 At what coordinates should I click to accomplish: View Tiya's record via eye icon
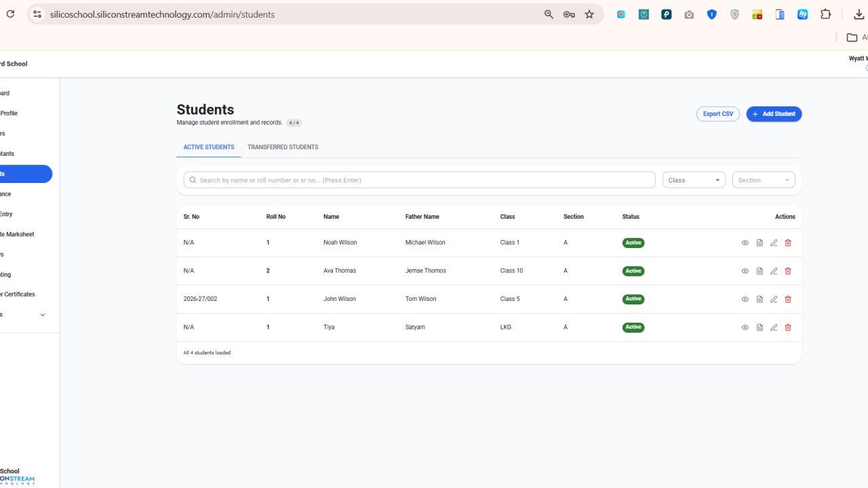(745, 327)
